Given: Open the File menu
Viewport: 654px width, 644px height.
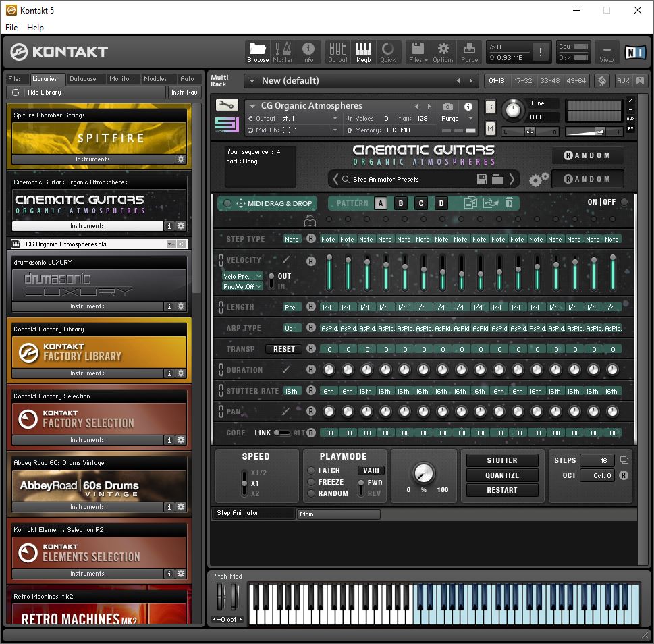Looking at the screenshot, I should pos(11,28).
